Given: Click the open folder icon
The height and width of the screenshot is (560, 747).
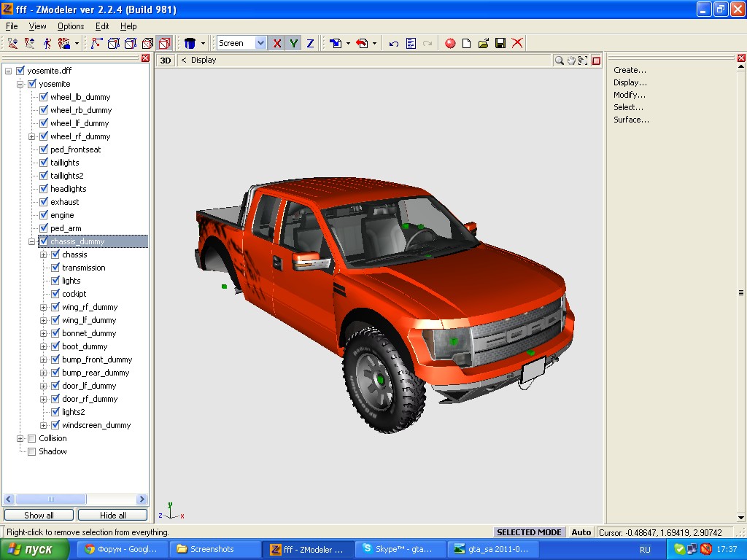Looking at the screenshot, I should [x=484, y=43].
